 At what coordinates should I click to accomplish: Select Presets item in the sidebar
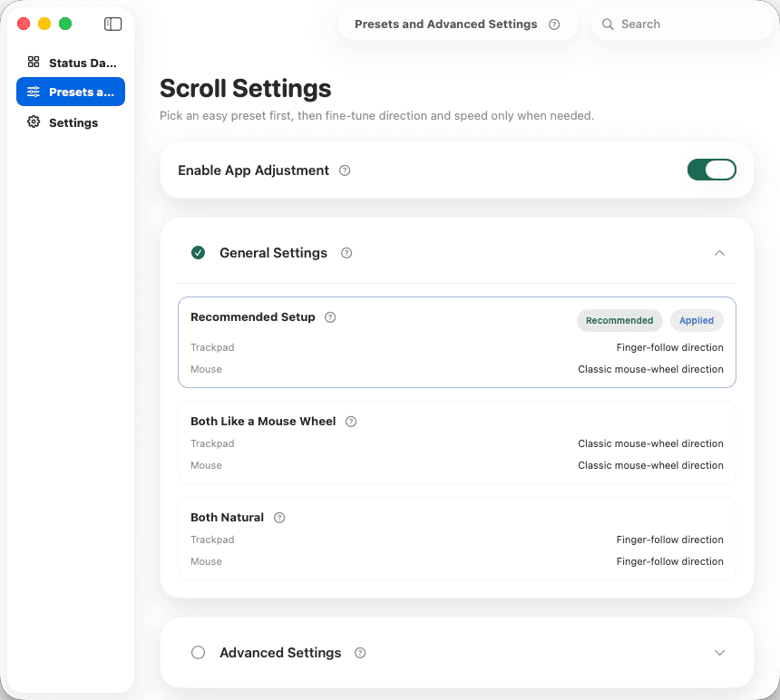71,92
